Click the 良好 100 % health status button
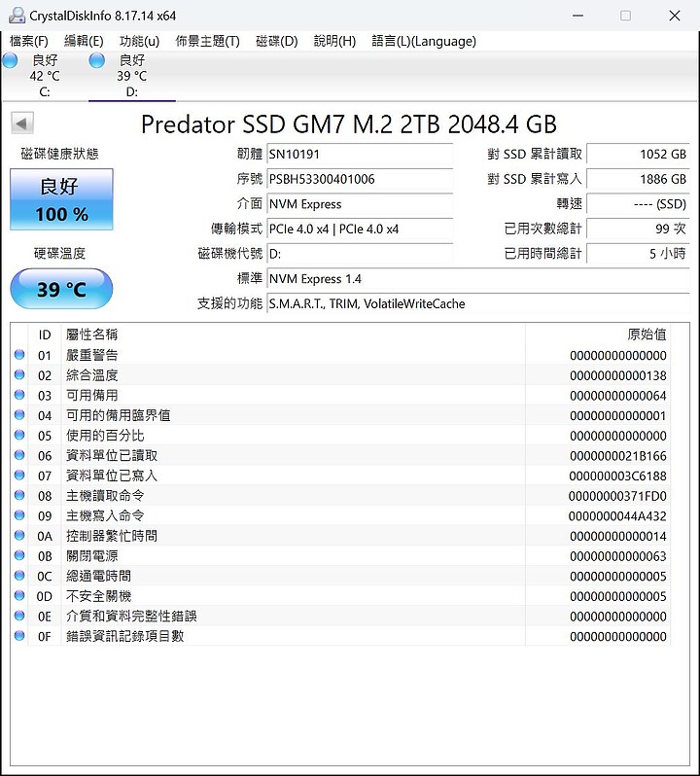Viewport: 700px width, 776px height. [x=62, y=199]
